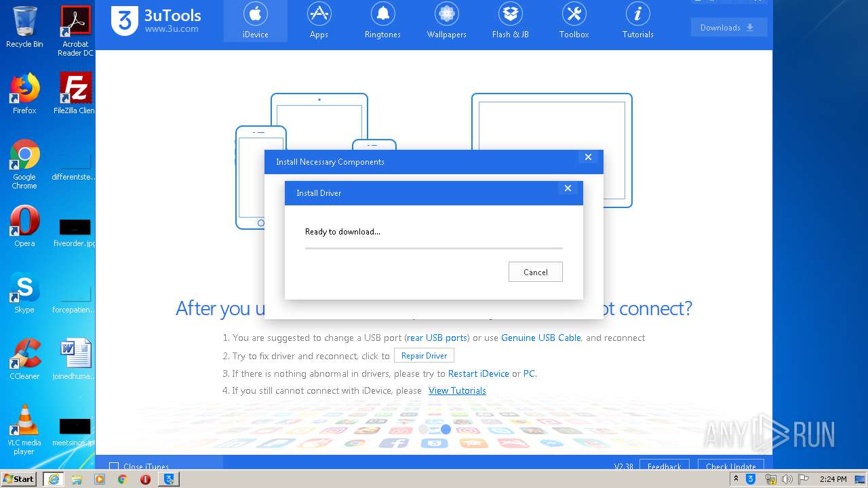Open Windows Media Player in taskbar

point(100,479)
